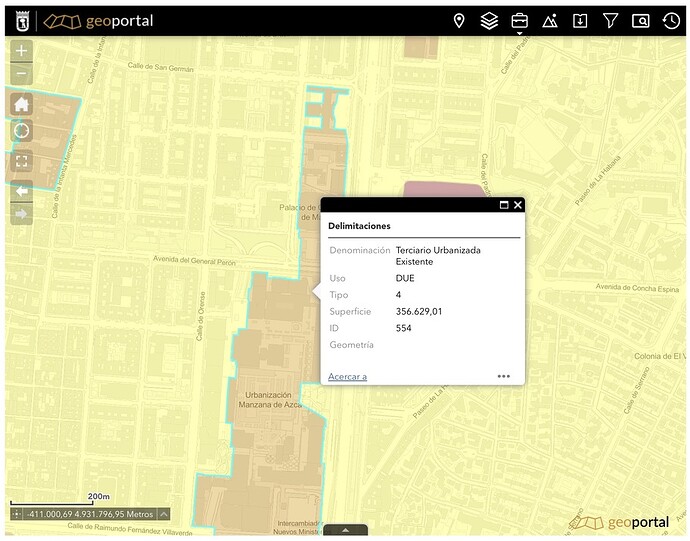Screen dimensions: 690x541
Task: Click the map download icon
Action: tap(580, 21)
